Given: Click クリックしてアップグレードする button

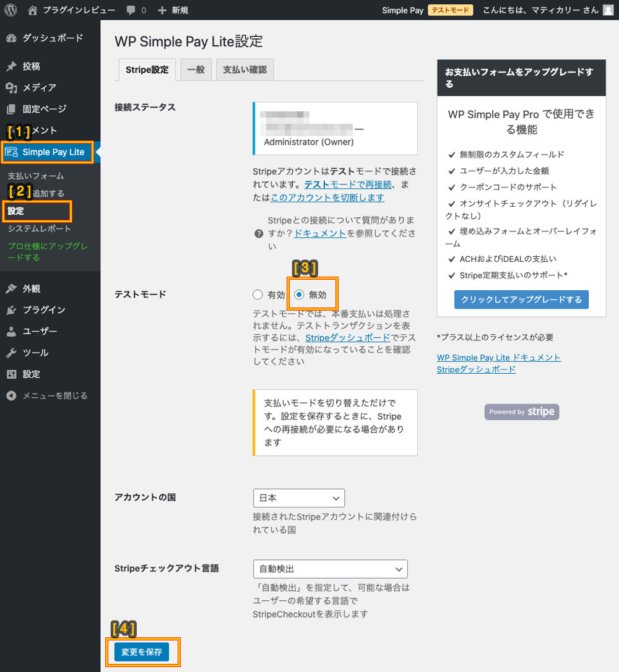Looking at the screenshot, I should click(x=521, y=299).
